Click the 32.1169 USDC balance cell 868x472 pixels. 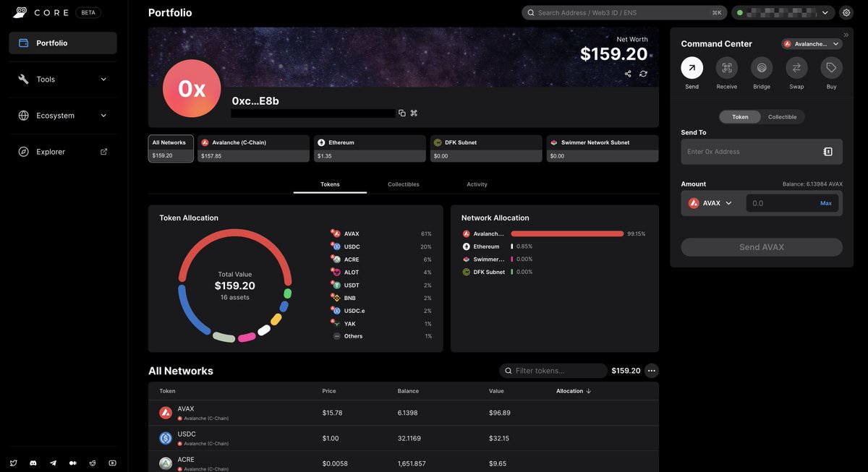(409, 438)
